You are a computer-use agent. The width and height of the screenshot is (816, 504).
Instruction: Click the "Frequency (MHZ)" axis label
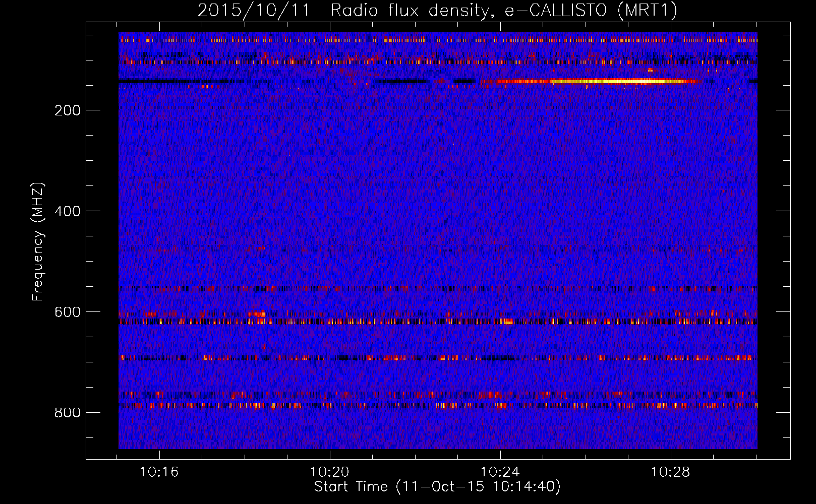pyautogui.click(x=38, y=241)
